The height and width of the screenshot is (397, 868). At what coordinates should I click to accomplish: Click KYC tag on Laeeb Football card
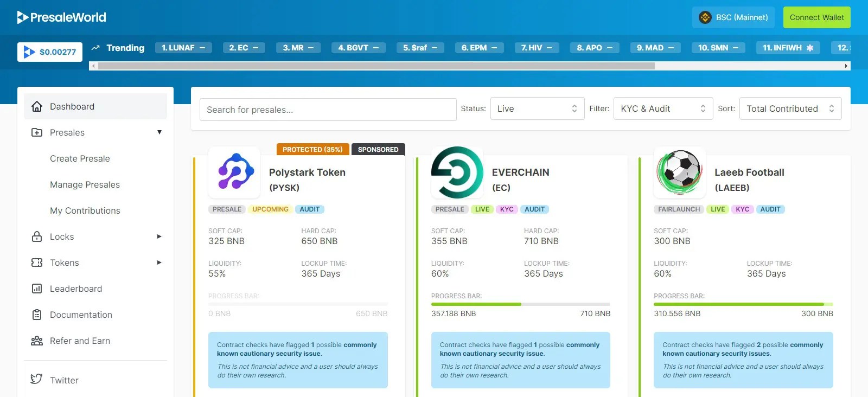[743, 209]
